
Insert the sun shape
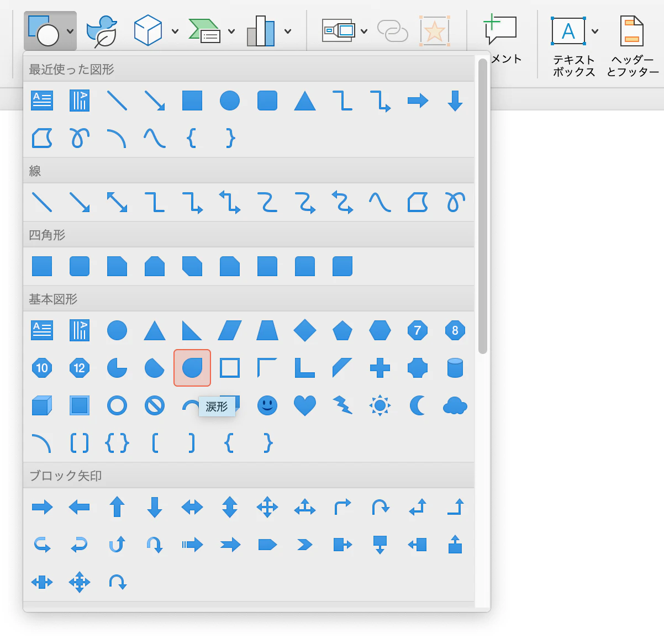coord(380,405)
